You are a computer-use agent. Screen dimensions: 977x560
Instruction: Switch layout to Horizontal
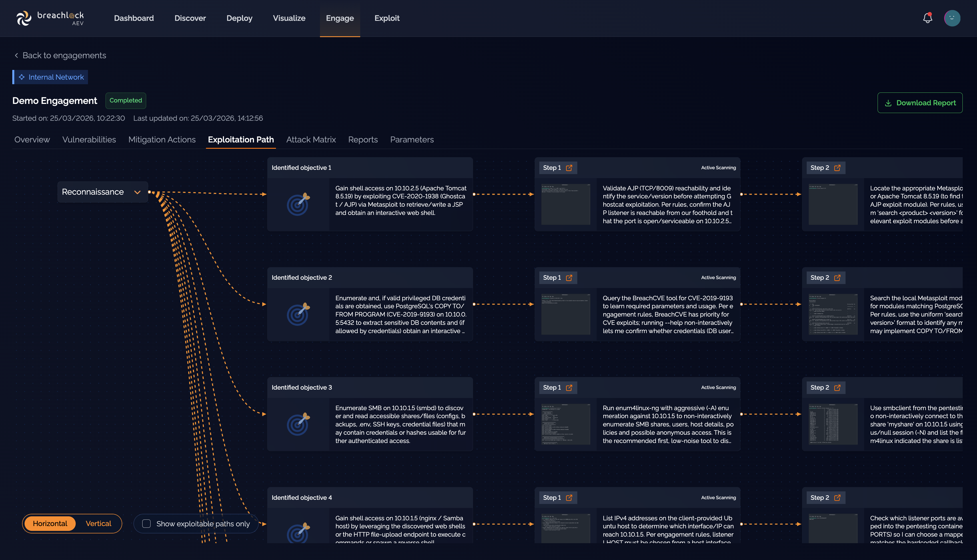point(50,523)
